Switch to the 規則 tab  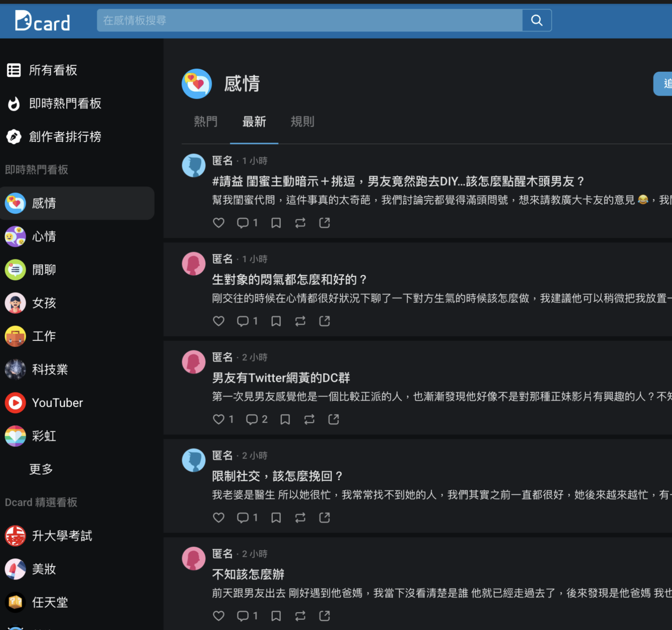point(303,122)
